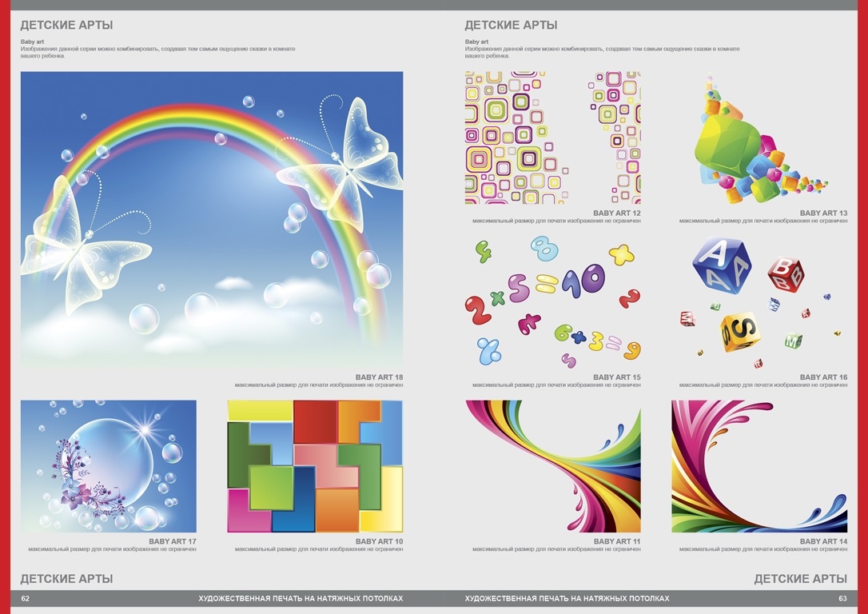This screenshot has width=868, height=614.
Task: Click the BABY ART 18 caption label
Action: [379, 377]
